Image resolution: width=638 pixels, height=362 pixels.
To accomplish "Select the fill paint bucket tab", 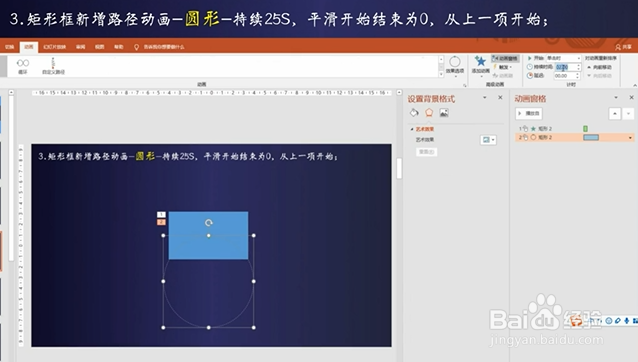I will click(414, 113).
